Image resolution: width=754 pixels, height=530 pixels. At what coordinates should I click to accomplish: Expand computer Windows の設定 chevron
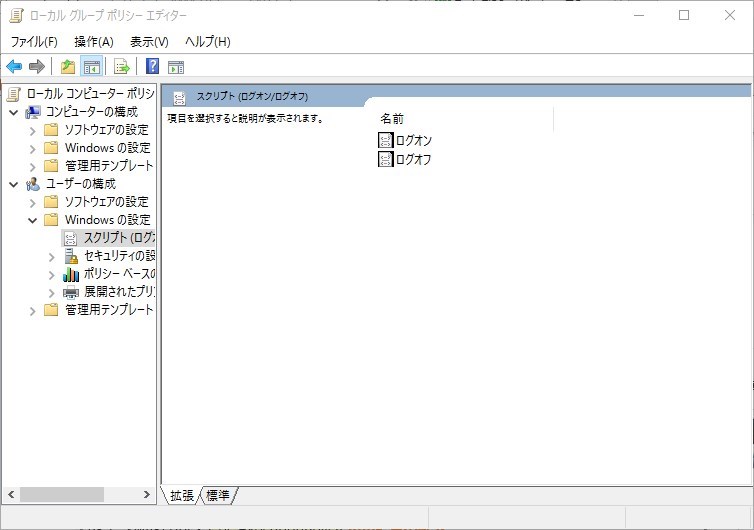coord(32,149)
